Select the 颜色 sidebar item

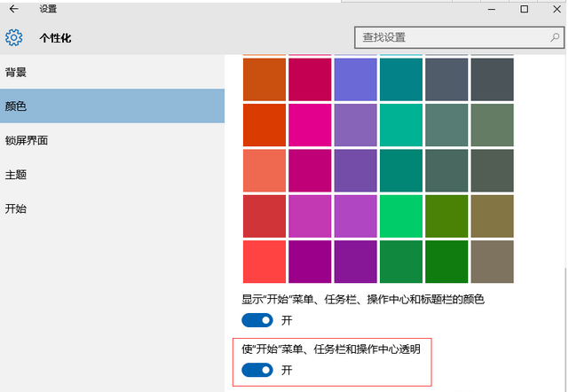coord(112,106)
